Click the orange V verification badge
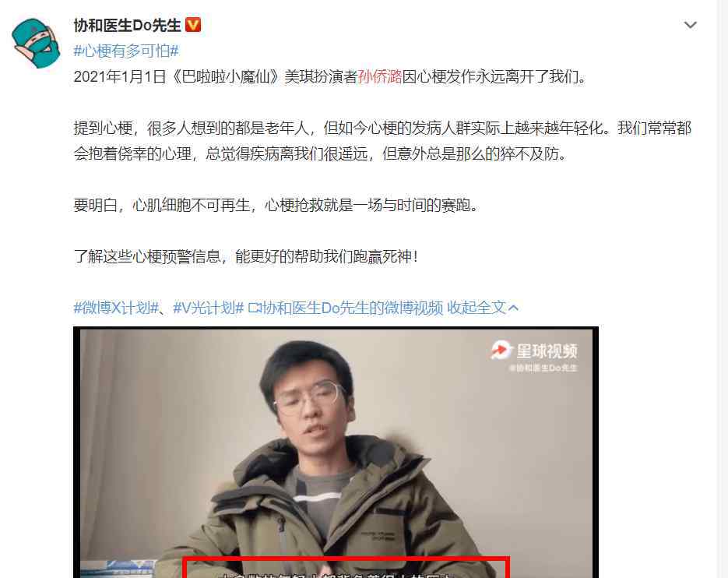 tap(193, 25)
